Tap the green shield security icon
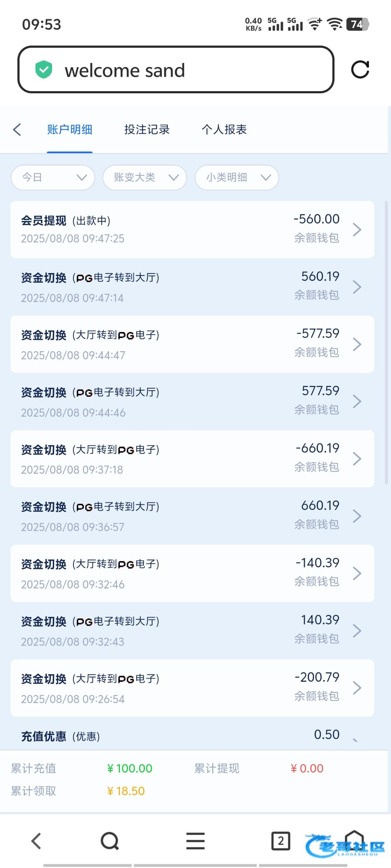The width and height of the screenshot is (391, 868). 44,70
